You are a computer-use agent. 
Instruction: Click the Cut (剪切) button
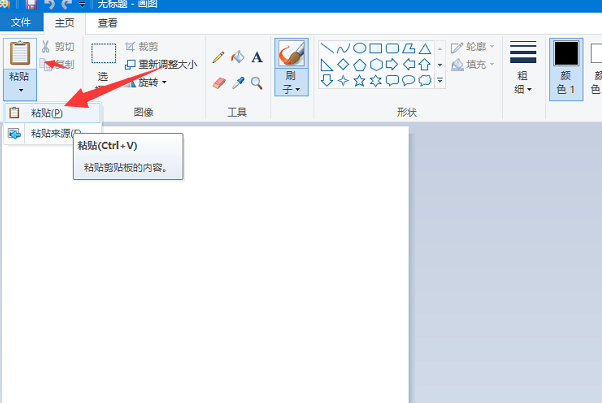[x=58, y=47]
